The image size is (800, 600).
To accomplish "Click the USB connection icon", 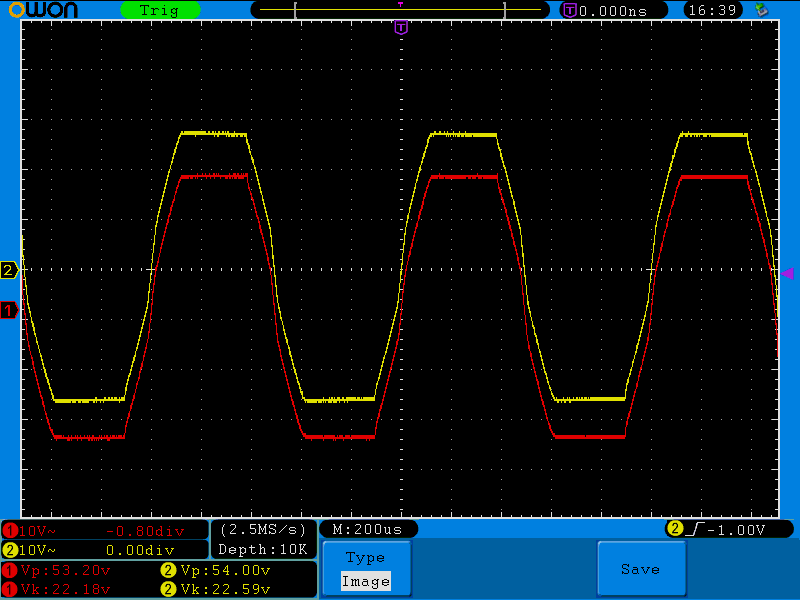I will click(x=761, y=10).
